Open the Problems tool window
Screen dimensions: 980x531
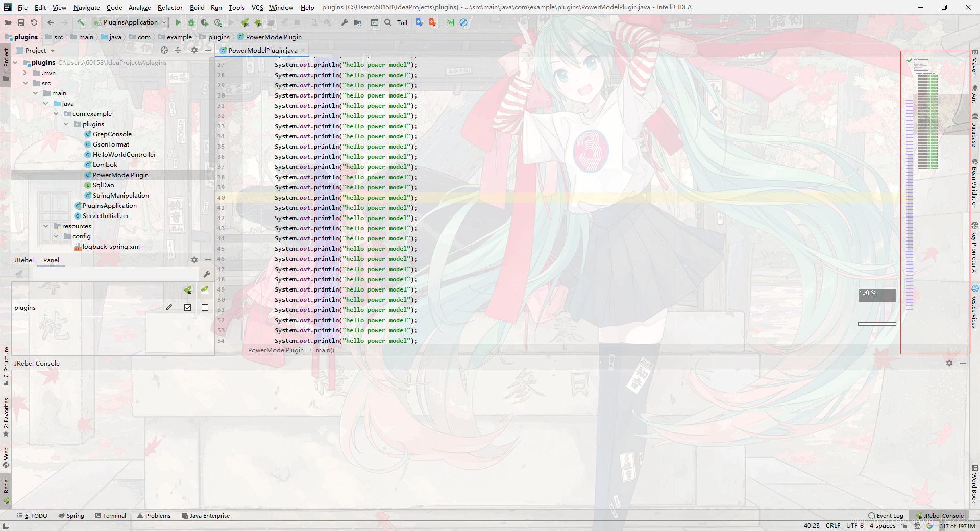pos(154,516)
